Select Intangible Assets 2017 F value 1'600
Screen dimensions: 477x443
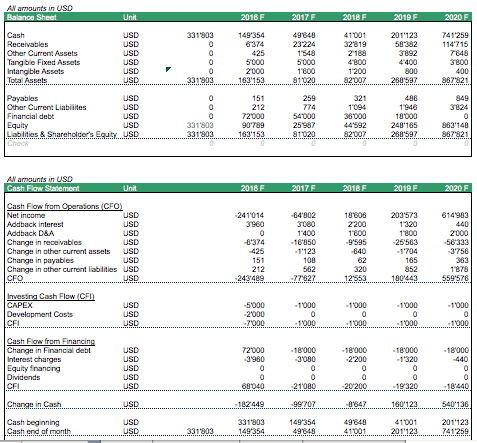point(306,71)
